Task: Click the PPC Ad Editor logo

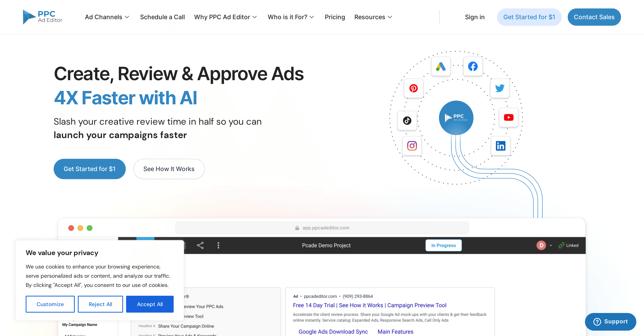Action: coord(42,17)
